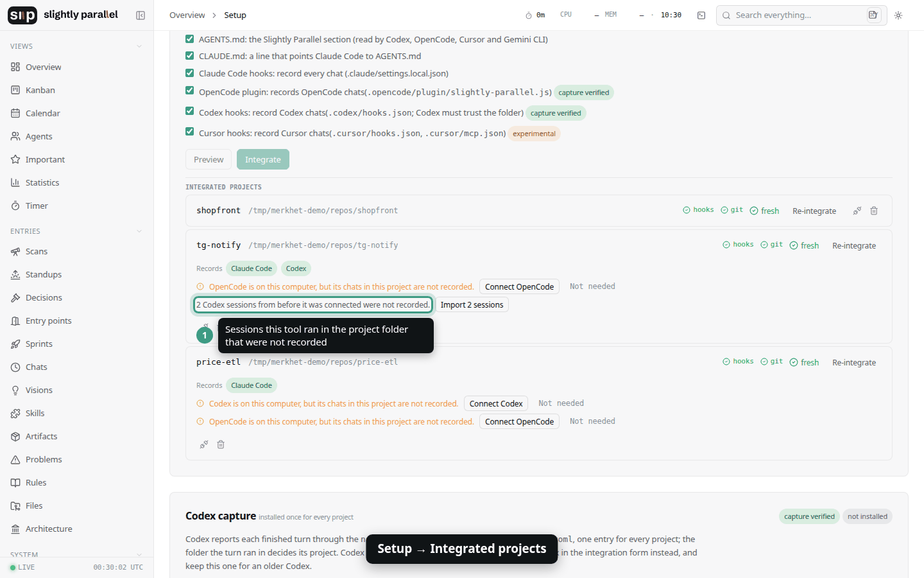Click Connect OpenCode under tg-notify
Screen dimensions: 924x578
(x=519, y=286)
